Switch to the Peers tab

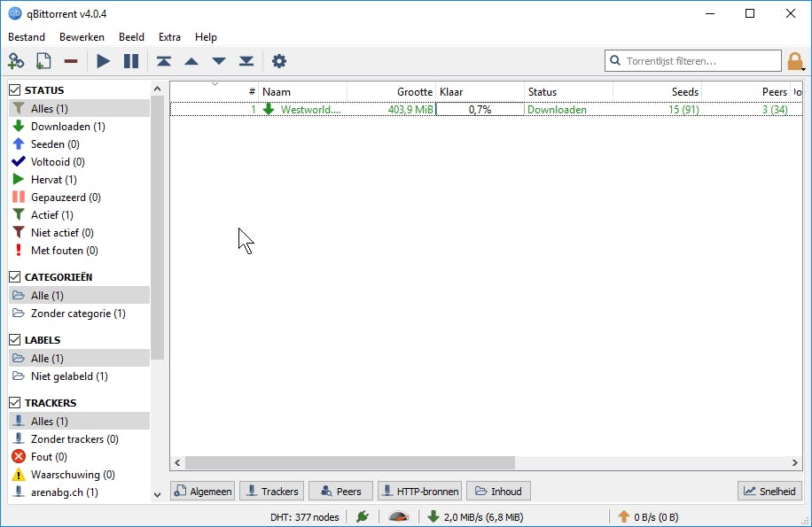coord(340,491)
